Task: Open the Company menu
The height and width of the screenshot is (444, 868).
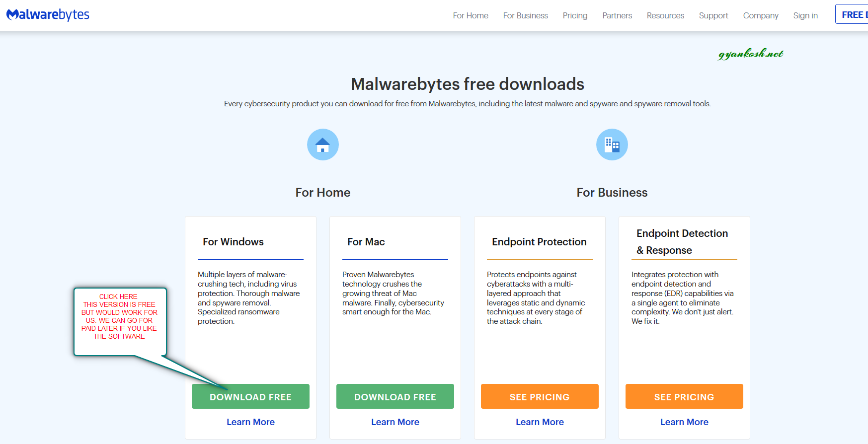Action: pyautogui.click(x=761, y=15)
